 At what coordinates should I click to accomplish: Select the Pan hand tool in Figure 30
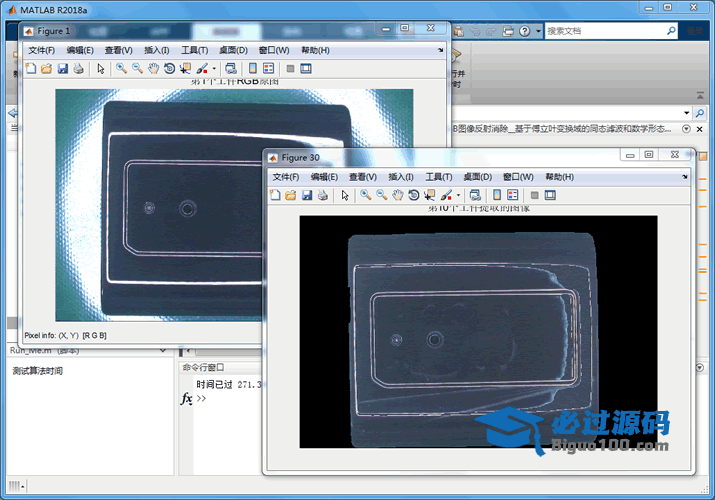tap(398, 195)
